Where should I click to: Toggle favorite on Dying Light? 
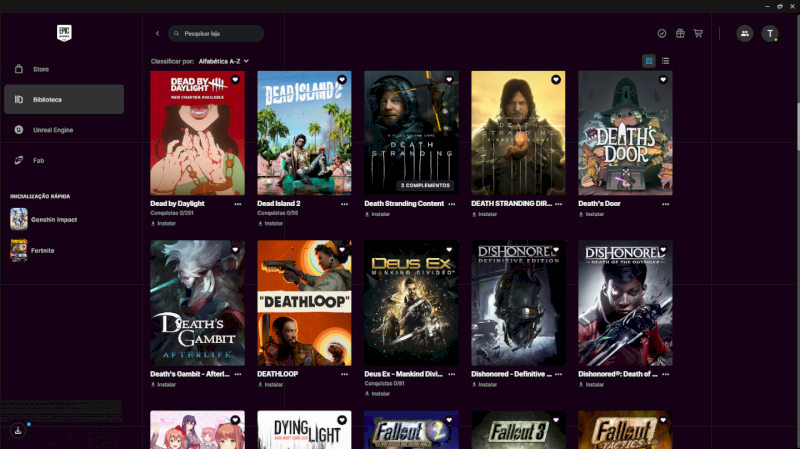342,420
